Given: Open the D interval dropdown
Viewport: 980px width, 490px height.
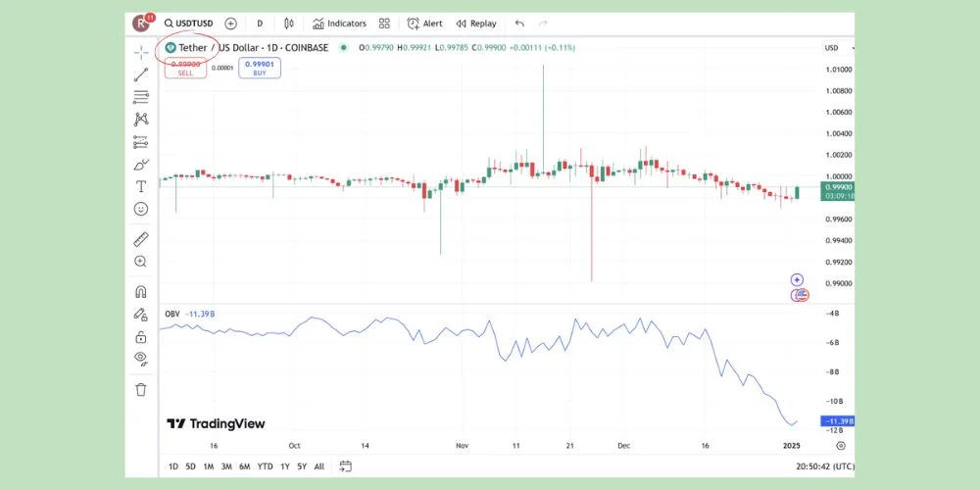Looking at the screenshot, I should tap(260, 24).
